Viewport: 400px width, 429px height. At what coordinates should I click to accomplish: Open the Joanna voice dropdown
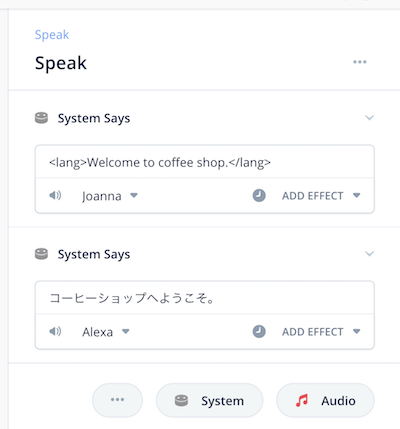pyautogui.click(x=110, y=196)
